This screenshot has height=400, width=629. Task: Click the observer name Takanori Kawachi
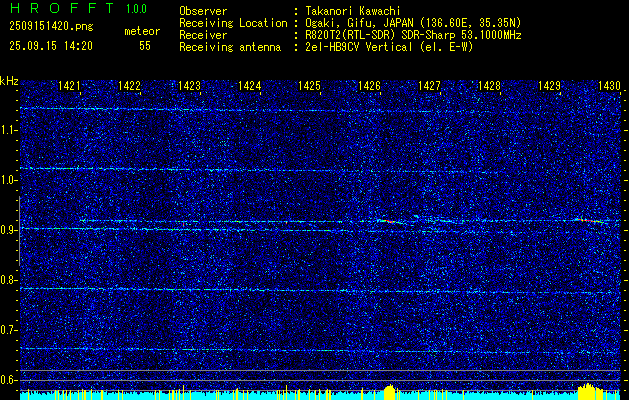pyautogui.click(x=353, y=12)
